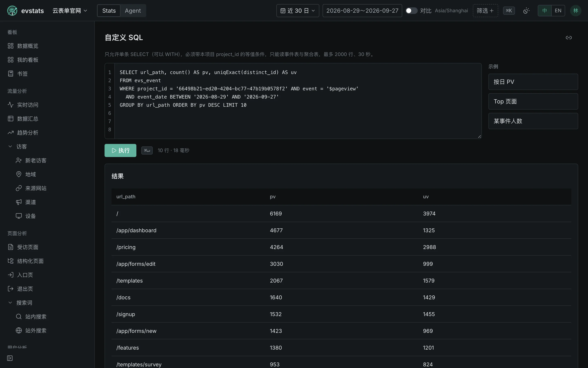Copy page link icon beside title
This screenshot has height=368, width=588.
(x=569, y=37)
